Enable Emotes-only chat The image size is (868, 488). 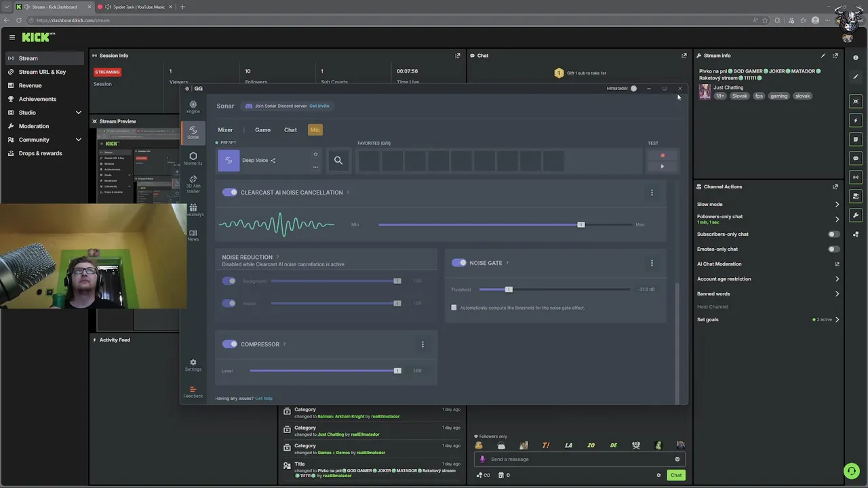(x=833, y=249)
